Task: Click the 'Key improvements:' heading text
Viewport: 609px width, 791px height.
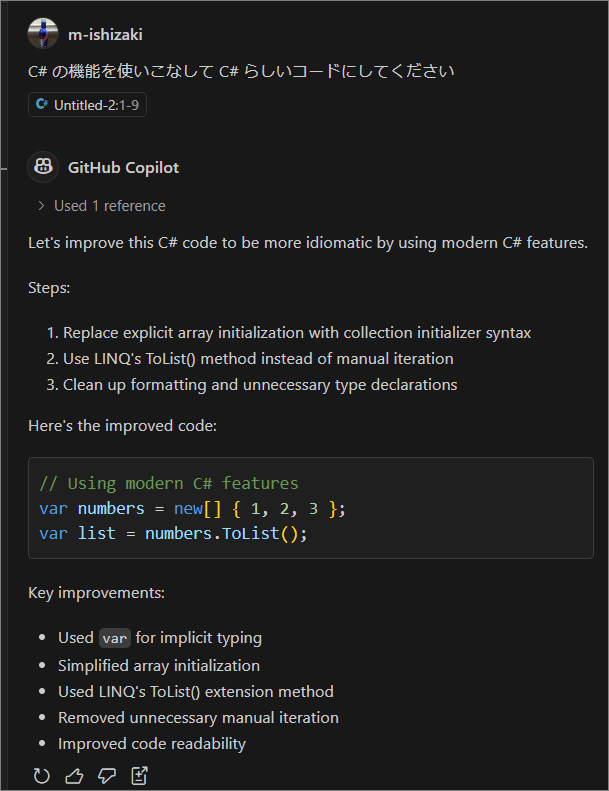Action: coord(97,593)
